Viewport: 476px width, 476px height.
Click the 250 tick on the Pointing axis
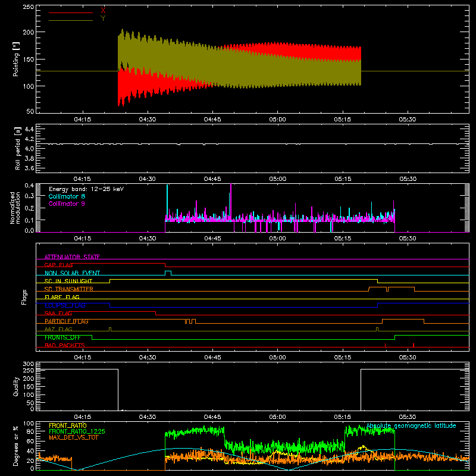point(29,7)
